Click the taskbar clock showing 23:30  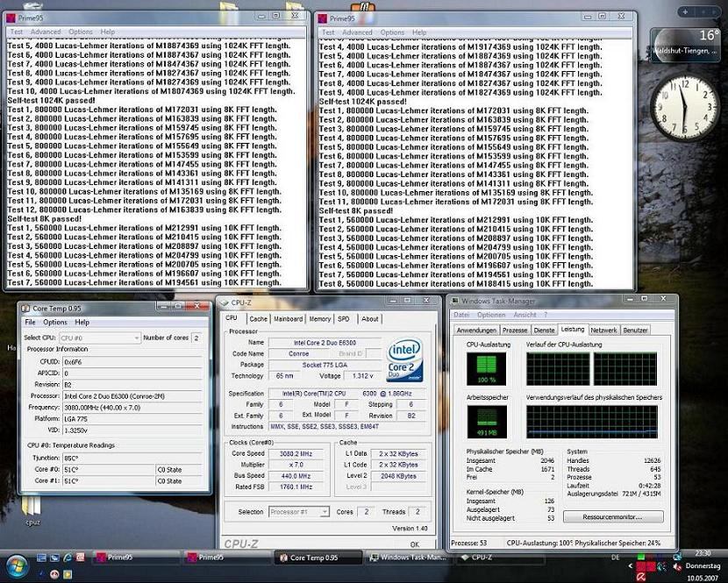click(703, 553)
